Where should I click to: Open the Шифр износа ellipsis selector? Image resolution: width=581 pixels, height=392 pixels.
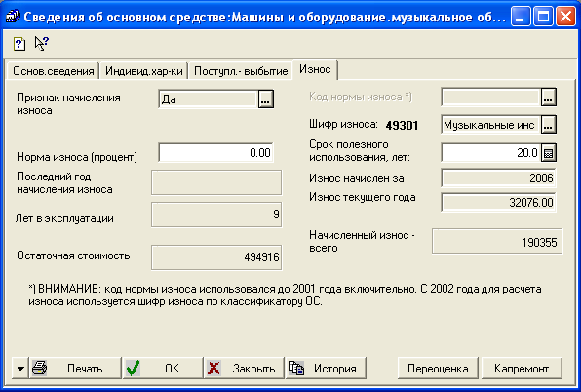(x=549, y=125)
